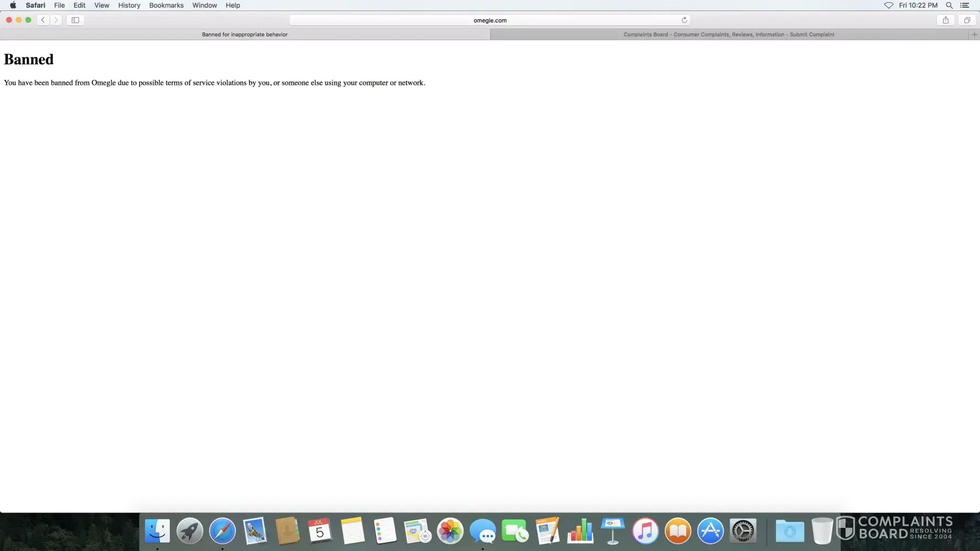This screenshot has height=551, width=980.
Task: Add a new tab with the plus button
Action: [x=974, y=34]
